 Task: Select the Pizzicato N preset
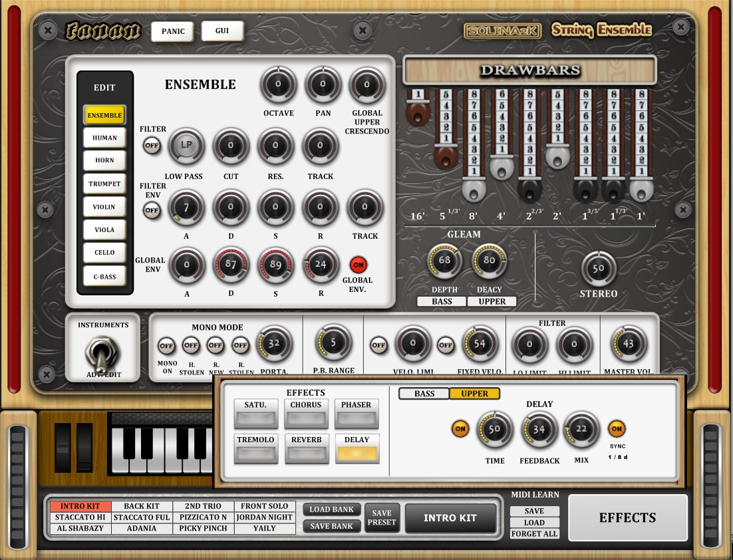(203, 517)
